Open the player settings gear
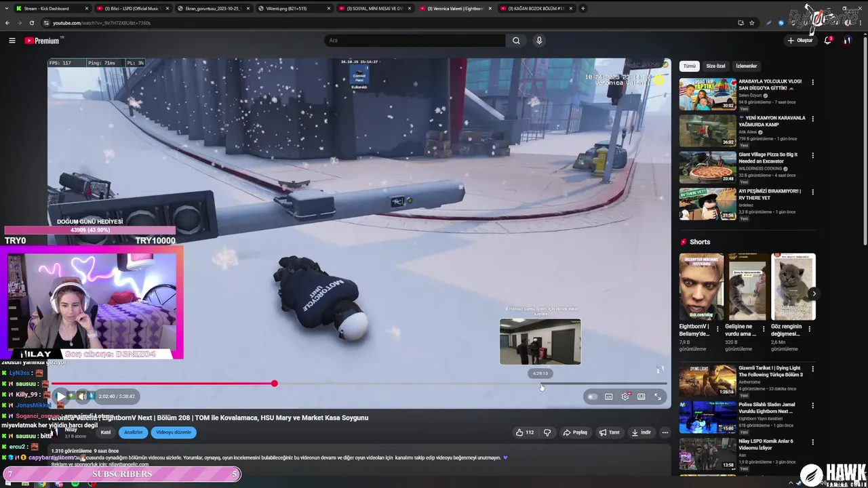Viewport: 868px width, 488px height. click(x=625, y=396)
